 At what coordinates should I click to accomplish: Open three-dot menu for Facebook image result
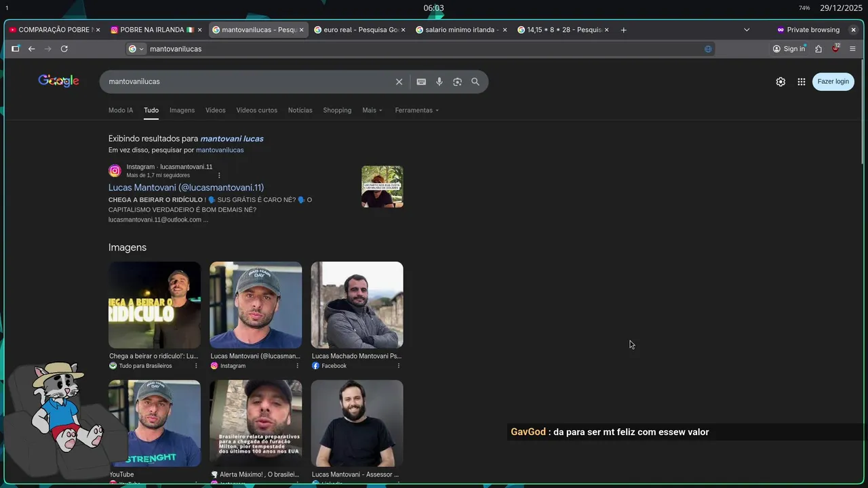pyautogui.click(x=399, y=366)
